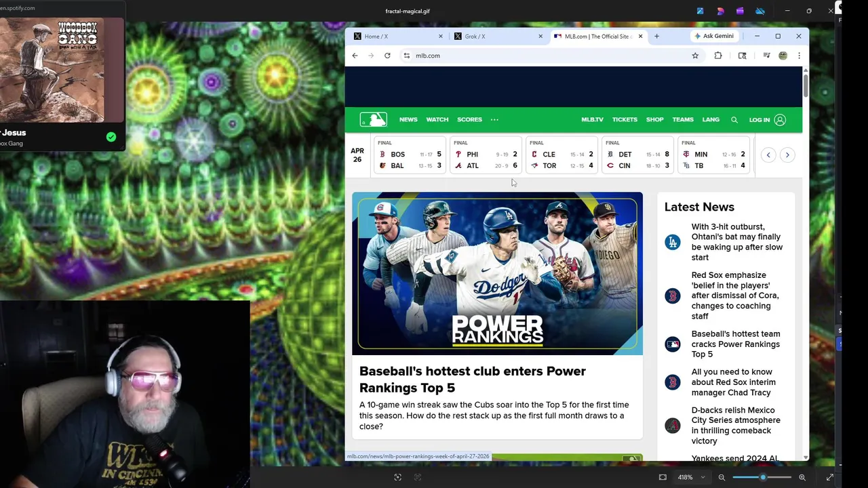The height and width of the screenshot is (488, 868).
Task: Open the Power Rankings featured image
Action: click(497, 274)
